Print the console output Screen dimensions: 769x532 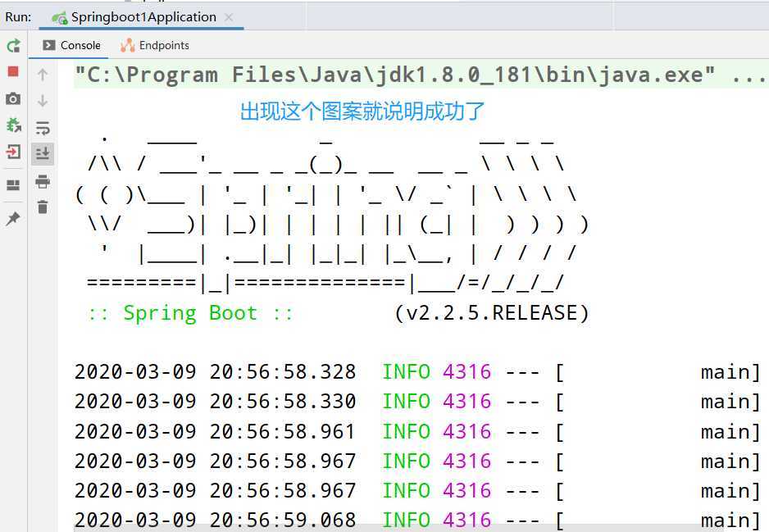click(43, 181)
